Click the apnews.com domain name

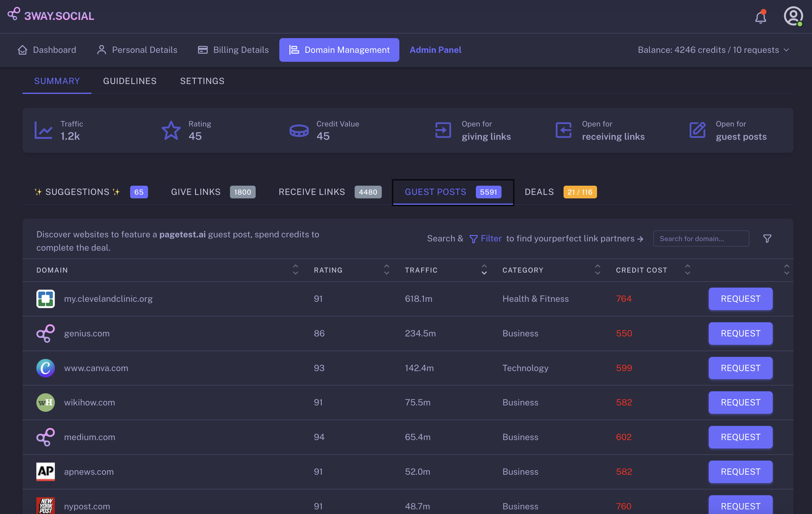89,472
